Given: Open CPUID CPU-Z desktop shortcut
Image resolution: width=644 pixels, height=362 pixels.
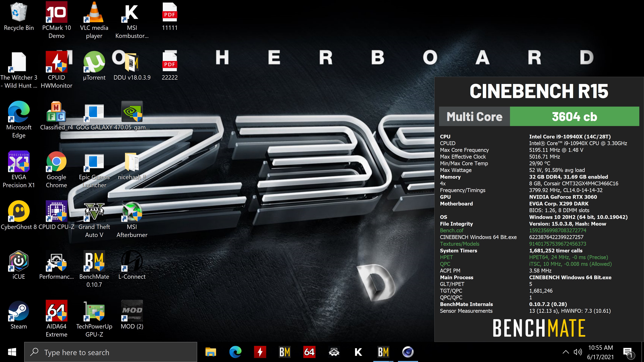Looking at the screenshot, I should point(57,215).
